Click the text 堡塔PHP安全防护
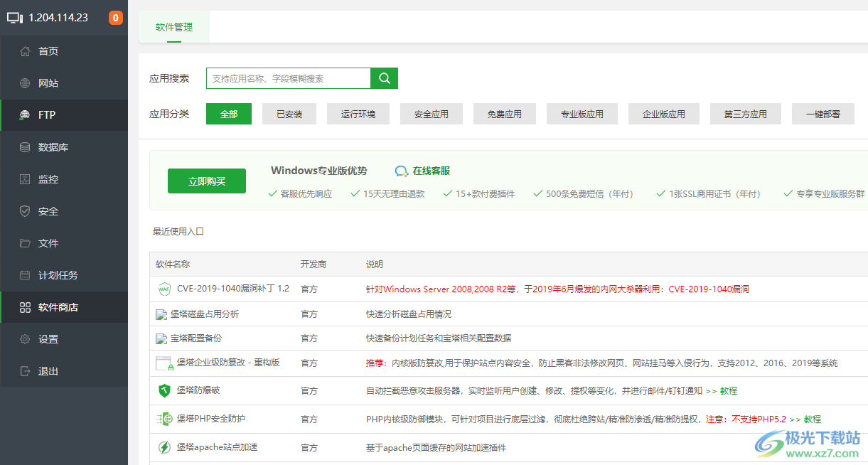Image resolution: width=868 pixels, height=465 pixels. [211, 418]
